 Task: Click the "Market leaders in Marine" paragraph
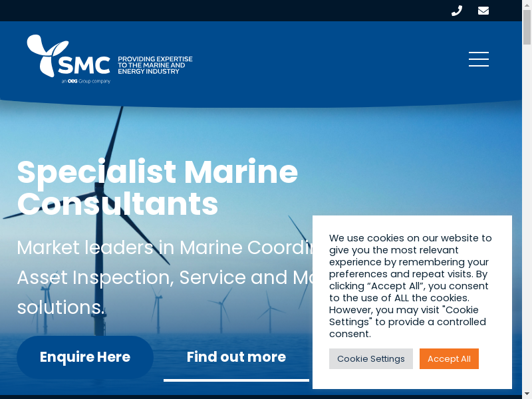click(x=160, y=277)
